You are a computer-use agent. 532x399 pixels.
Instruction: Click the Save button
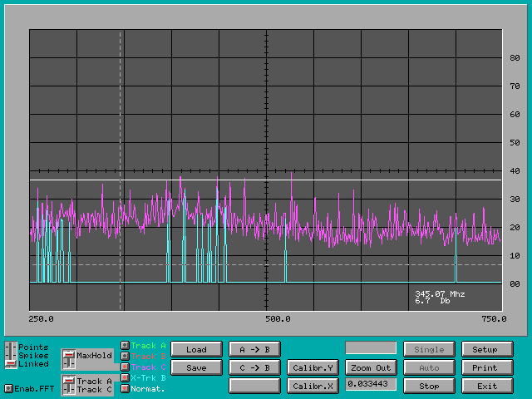196,367
